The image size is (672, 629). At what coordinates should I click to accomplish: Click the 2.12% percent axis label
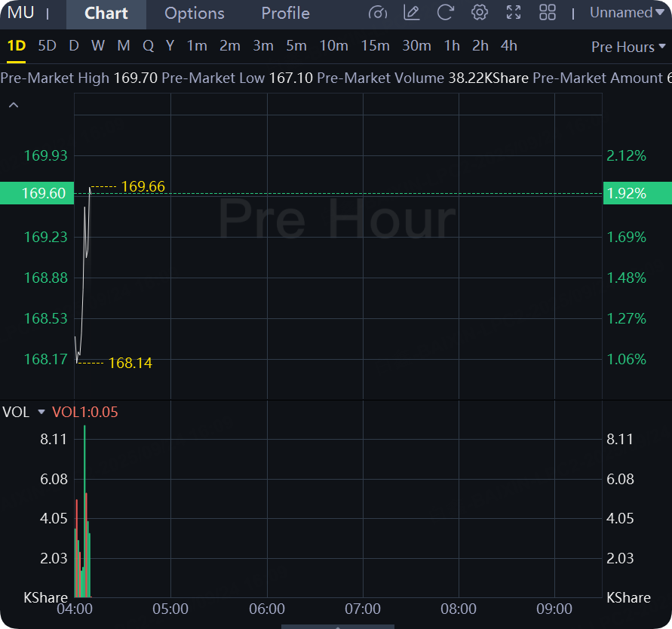626,155
